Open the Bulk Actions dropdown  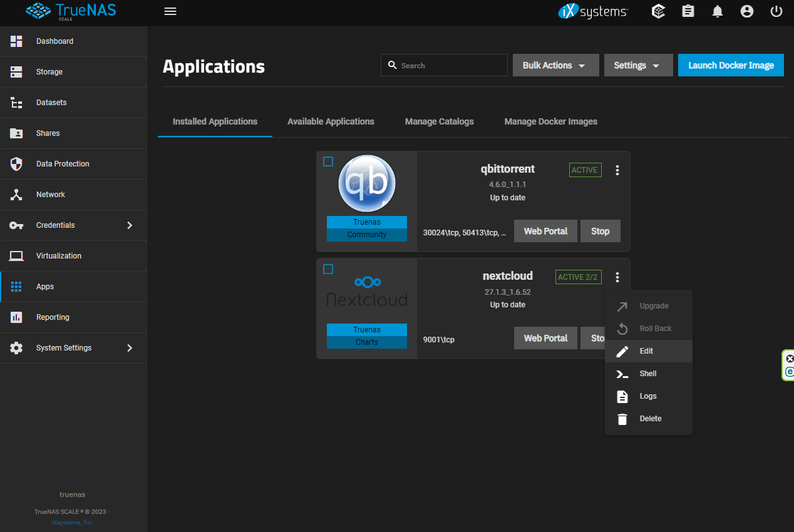coord(555,65)
